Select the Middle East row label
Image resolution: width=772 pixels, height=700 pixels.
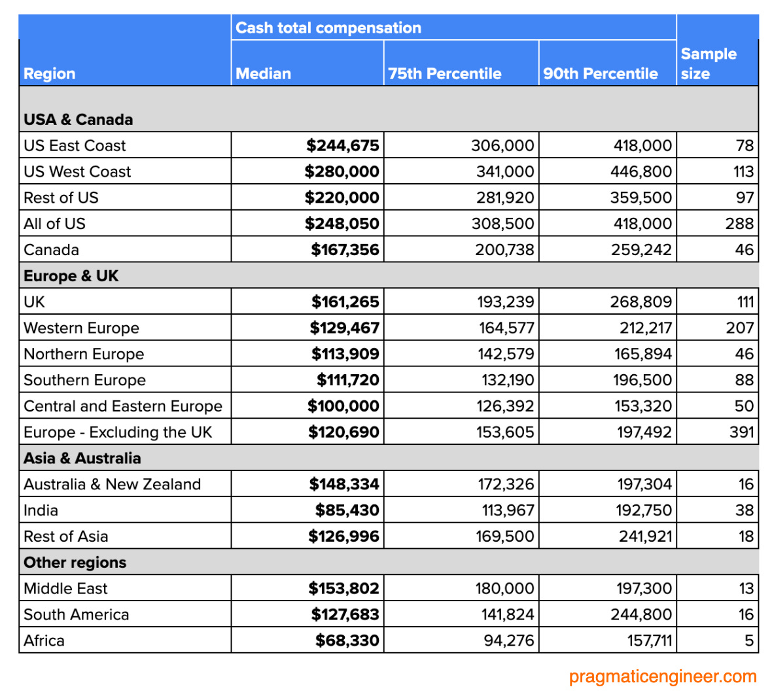click(64, 588)
